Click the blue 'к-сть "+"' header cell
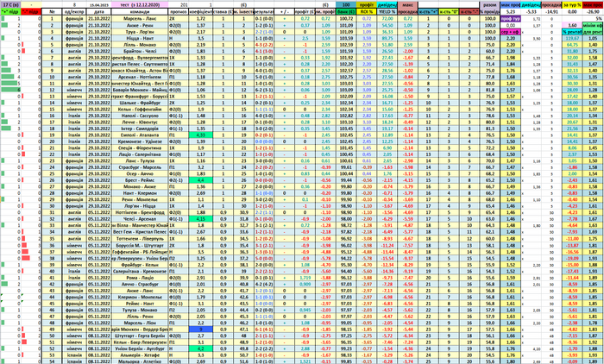Image resolution: width=604 pixels, height=364 pixels. pyautogui.click(x=428, y=12)
